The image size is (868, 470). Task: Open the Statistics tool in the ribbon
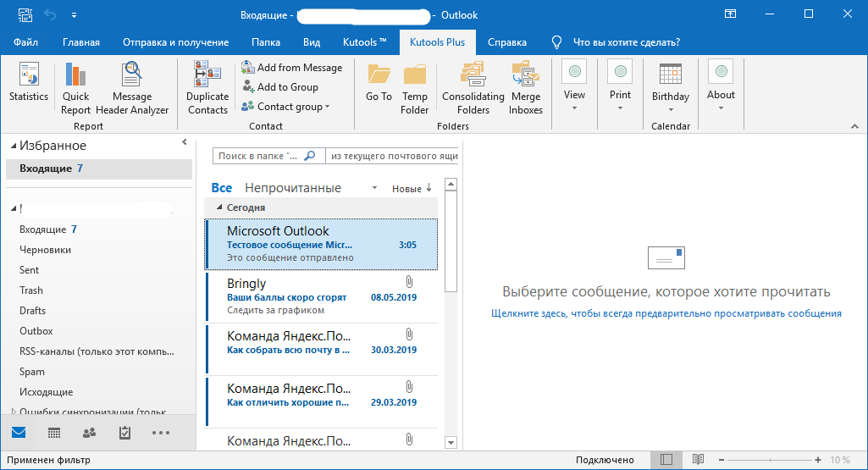click(28, 84)
